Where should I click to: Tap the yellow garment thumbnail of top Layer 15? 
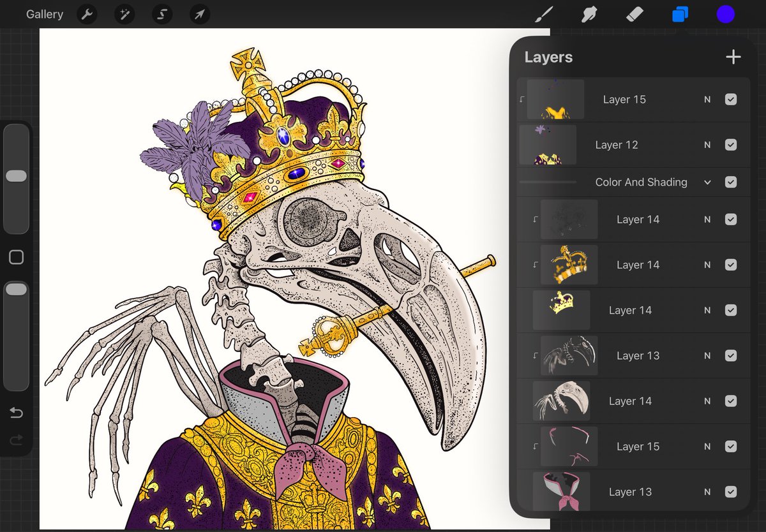click(x=555, y=100)
